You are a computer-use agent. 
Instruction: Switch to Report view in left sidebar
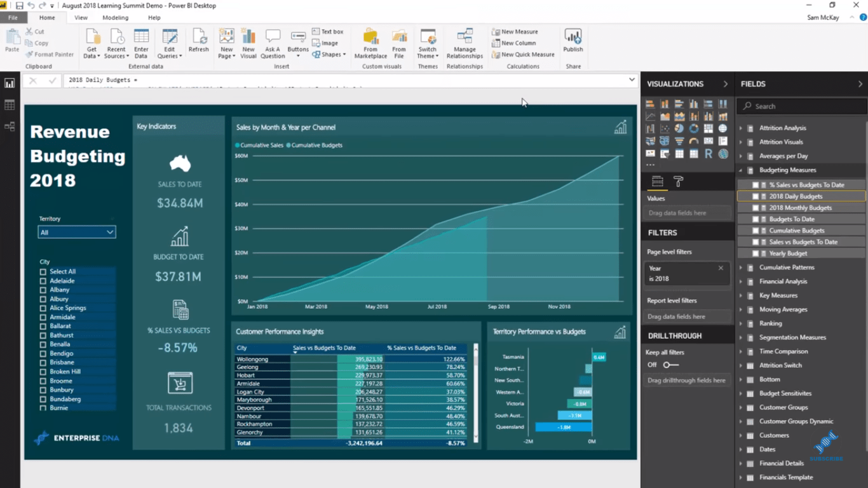point(10,83)
